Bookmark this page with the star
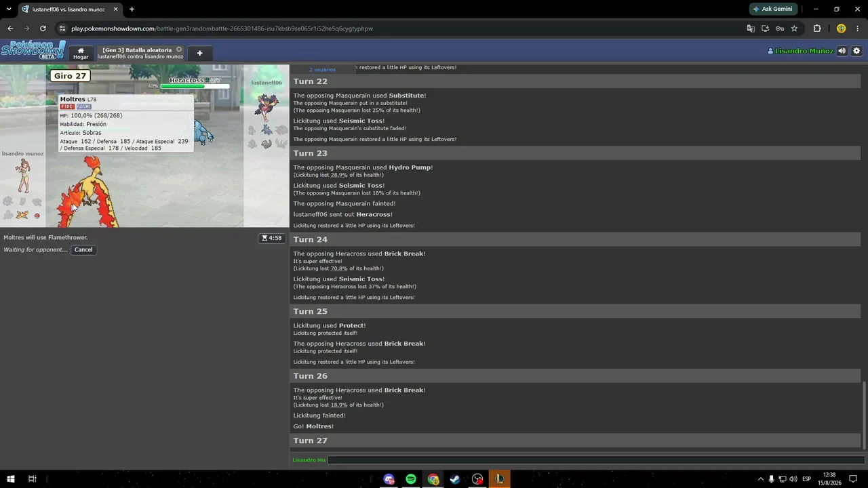 pos(794,28)
